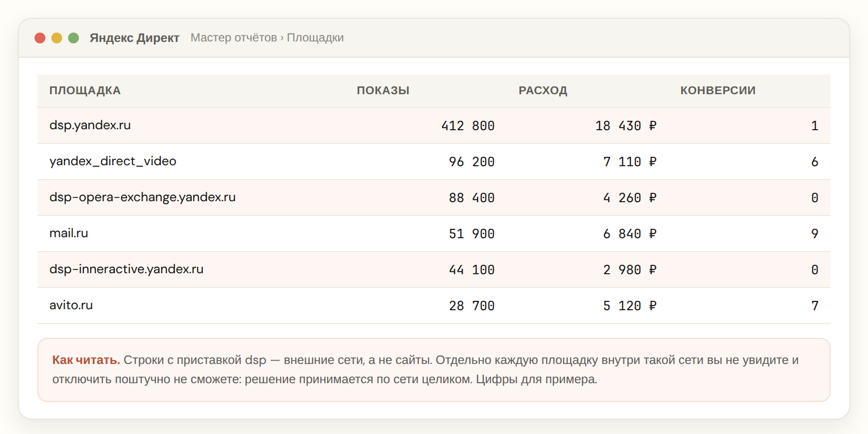
Task: Select the dsp.yandex.ru row name
Action: tap(90, 125)
